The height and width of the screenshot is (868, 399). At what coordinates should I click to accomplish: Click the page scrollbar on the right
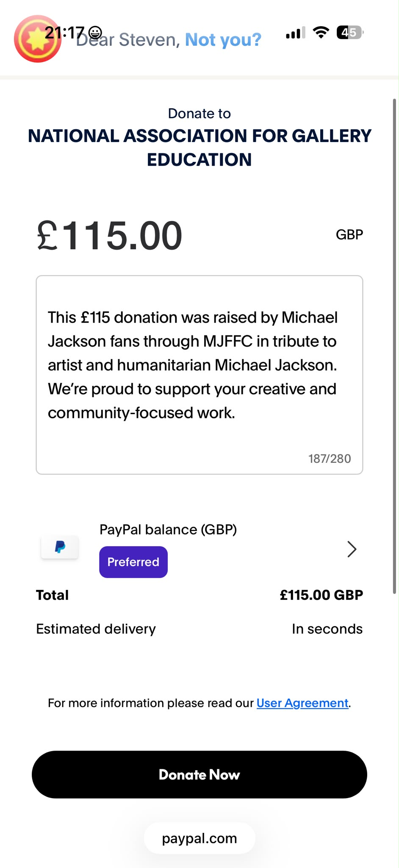[394, 346]
